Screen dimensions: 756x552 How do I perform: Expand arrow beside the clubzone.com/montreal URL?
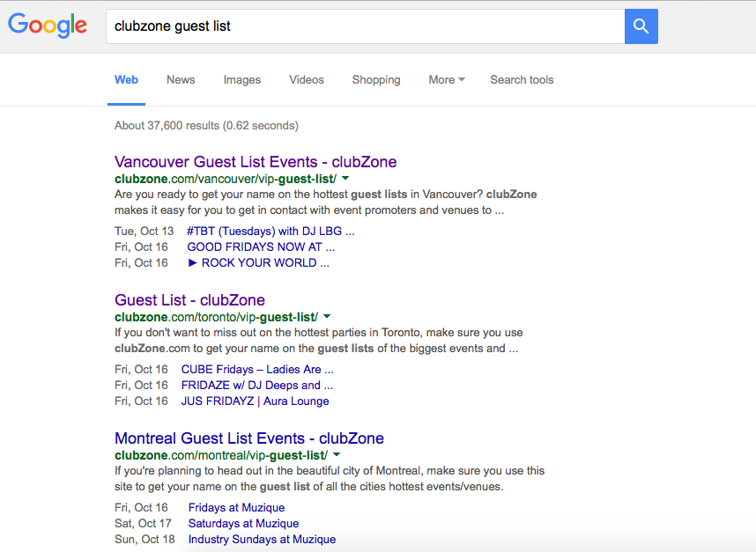pos(337,455)
